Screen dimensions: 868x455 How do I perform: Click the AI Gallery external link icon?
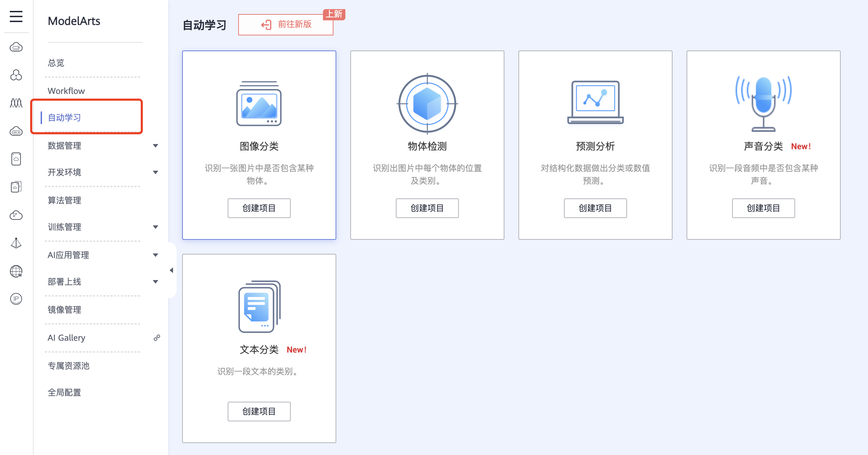(x=157, y=338)
